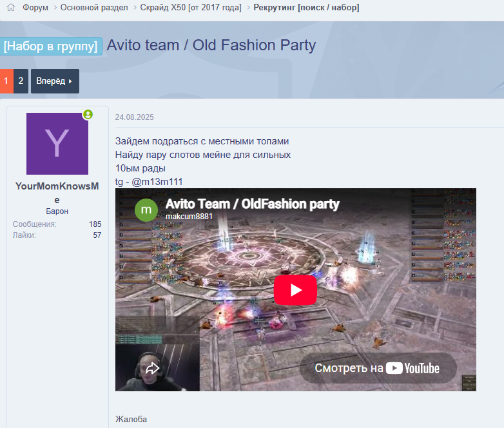Open Скрайд X50 [от 2017 года] breadcrumb
Image resolution: width=504 pixels, height=428 pixels.
(191, 7)
